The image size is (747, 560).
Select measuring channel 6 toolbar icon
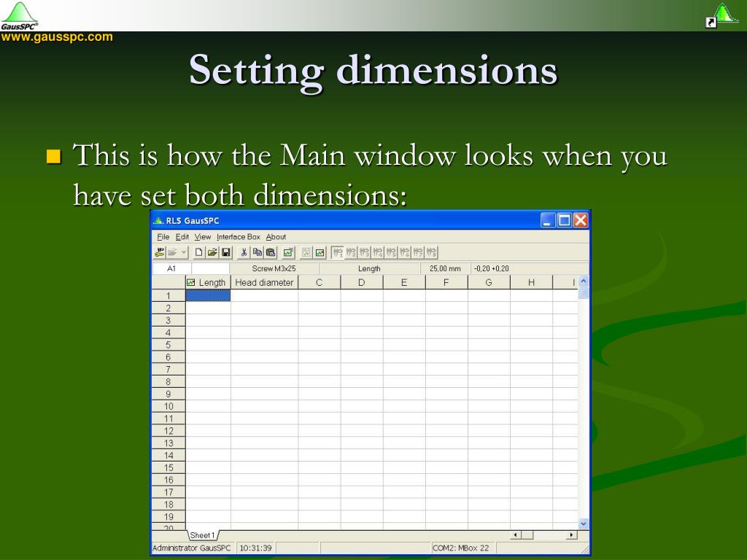(404, 252)
